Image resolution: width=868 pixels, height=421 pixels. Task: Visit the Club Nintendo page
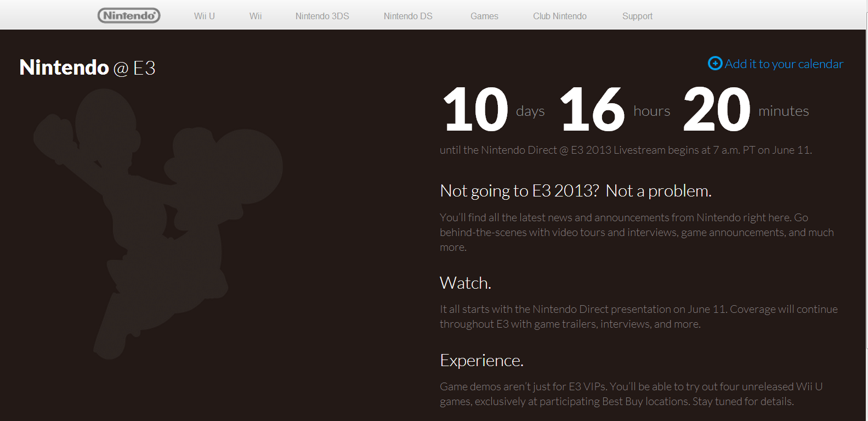pyautogui.click(x=559, y=16)
